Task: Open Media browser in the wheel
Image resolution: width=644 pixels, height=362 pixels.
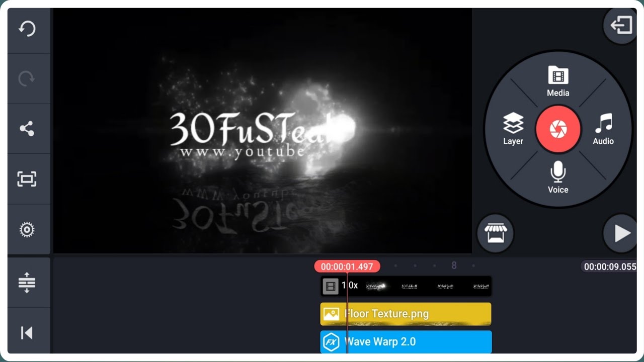Action: (558, 81)
